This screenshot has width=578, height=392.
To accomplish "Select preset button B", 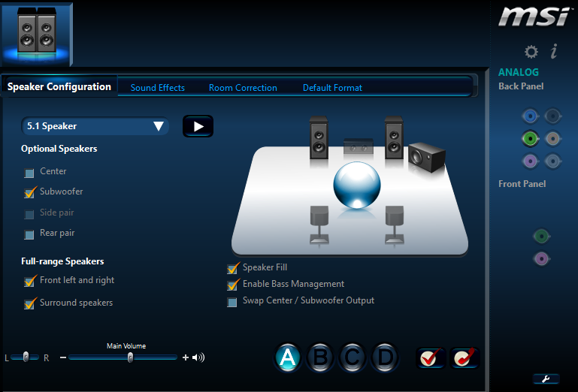I will [319, 357].
